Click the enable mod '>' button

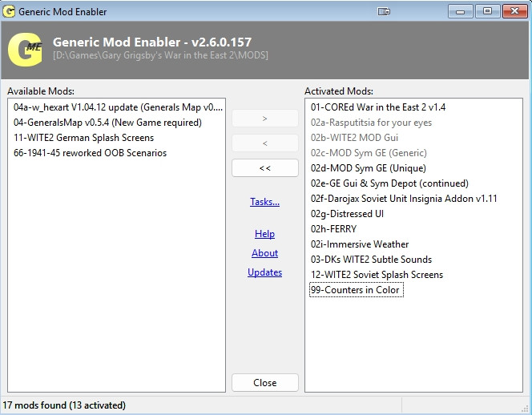pyautogui.click(x=265, y=119)
